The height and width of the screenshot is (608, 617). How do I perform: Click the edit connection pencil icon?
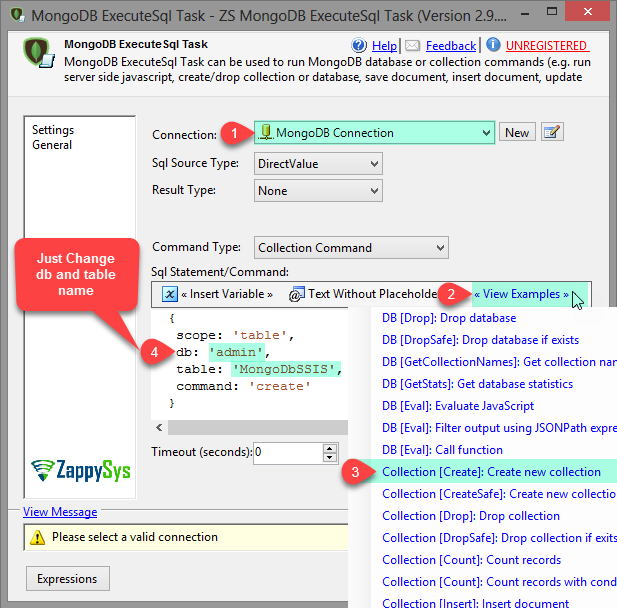coord(552,132)
